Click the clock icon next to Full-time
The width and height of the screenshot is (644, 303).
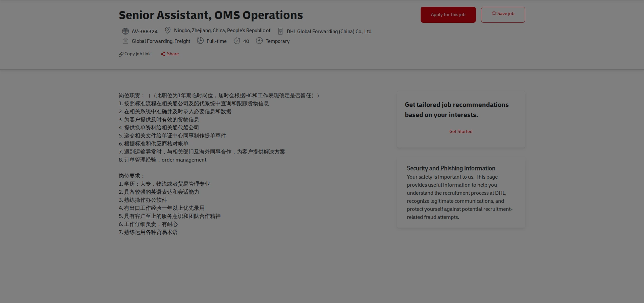[x=200, y=41]
